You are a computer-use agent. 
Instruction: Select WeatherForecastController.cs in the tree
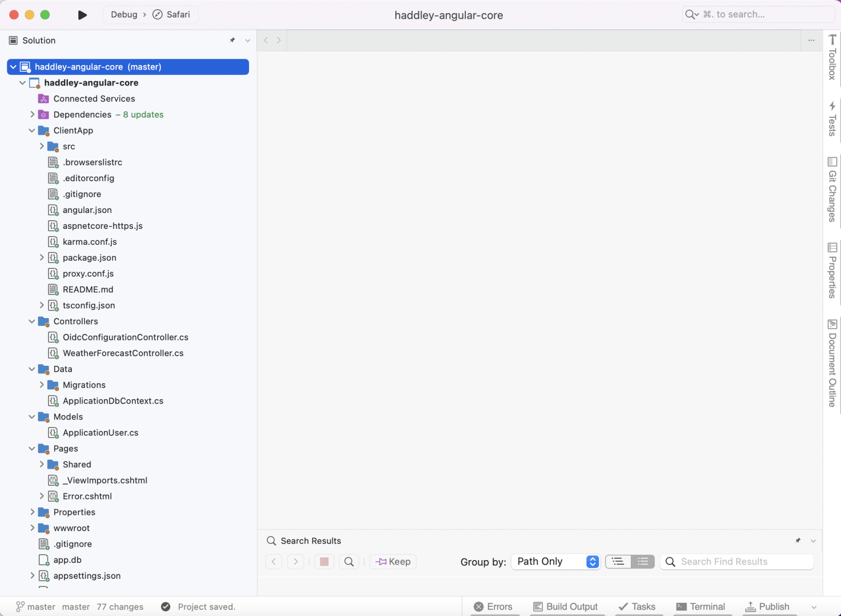click(x=123, y=353)
